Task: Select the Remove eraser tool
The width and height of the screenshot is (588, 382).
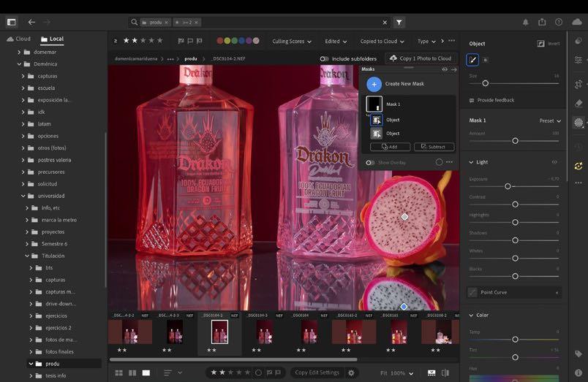Action: [578, 103]
